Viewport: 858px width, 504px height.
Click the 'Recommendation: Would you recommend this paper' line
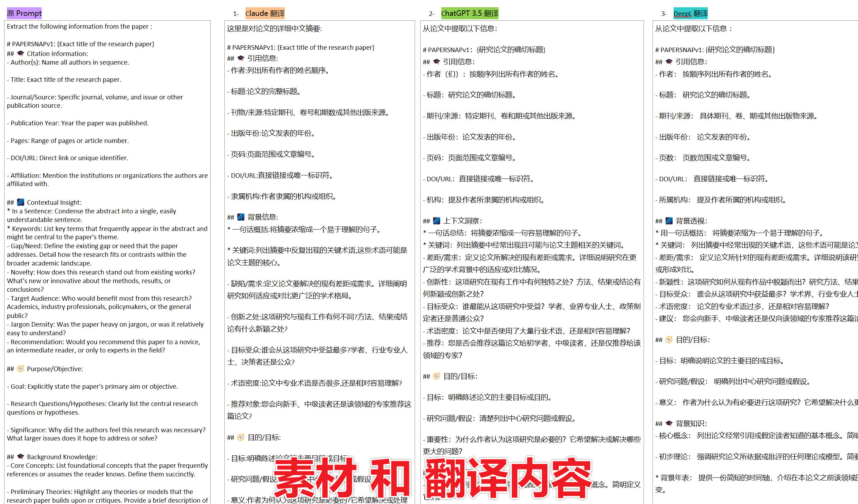pyautogui.click(x=104, y=346)
